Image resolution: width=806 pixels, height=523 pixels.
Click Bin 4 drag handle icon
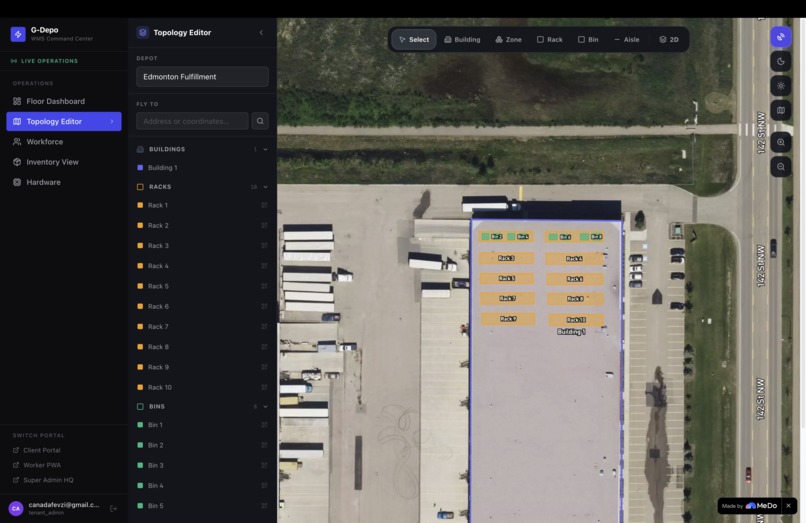(x=264, y=485)
